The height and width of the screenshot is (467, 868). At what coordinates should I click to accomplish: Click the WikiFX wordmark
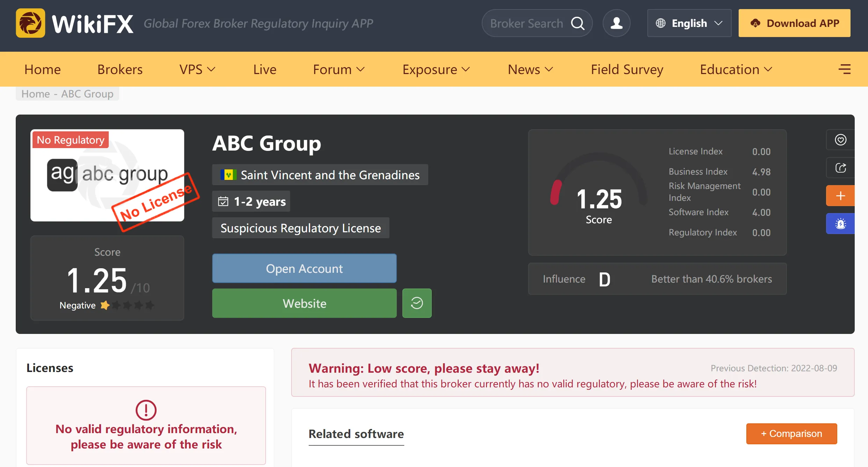coord(93,24)
